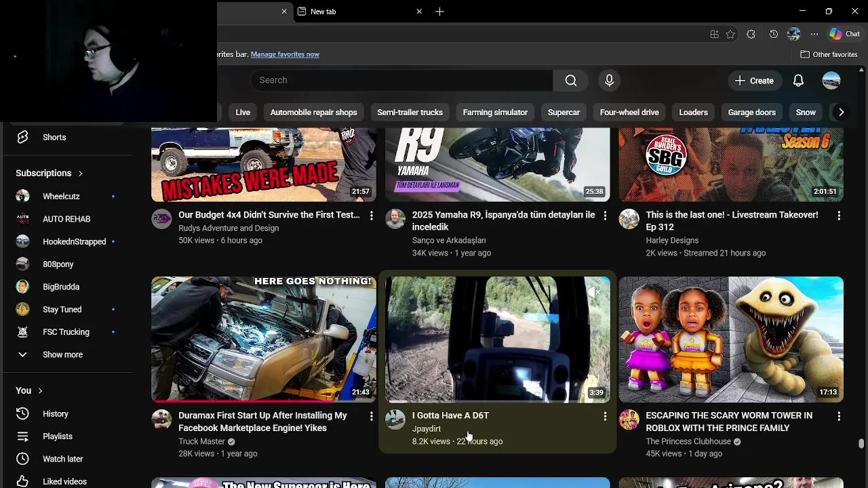This screenshot has width=868, height=488.
Task: Open options for Livestream Takeover video
Action: [x=839, y=216]
